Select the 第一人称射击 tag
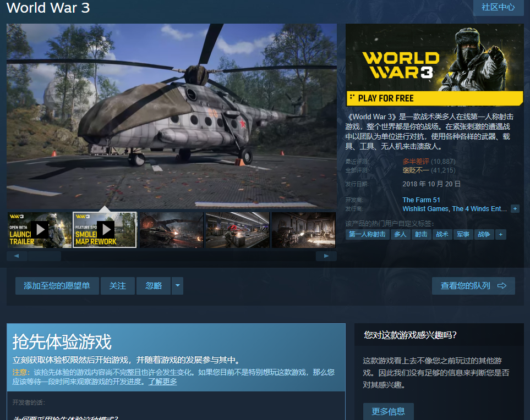Viewport: 530px width, 420px height. point(368,234)
